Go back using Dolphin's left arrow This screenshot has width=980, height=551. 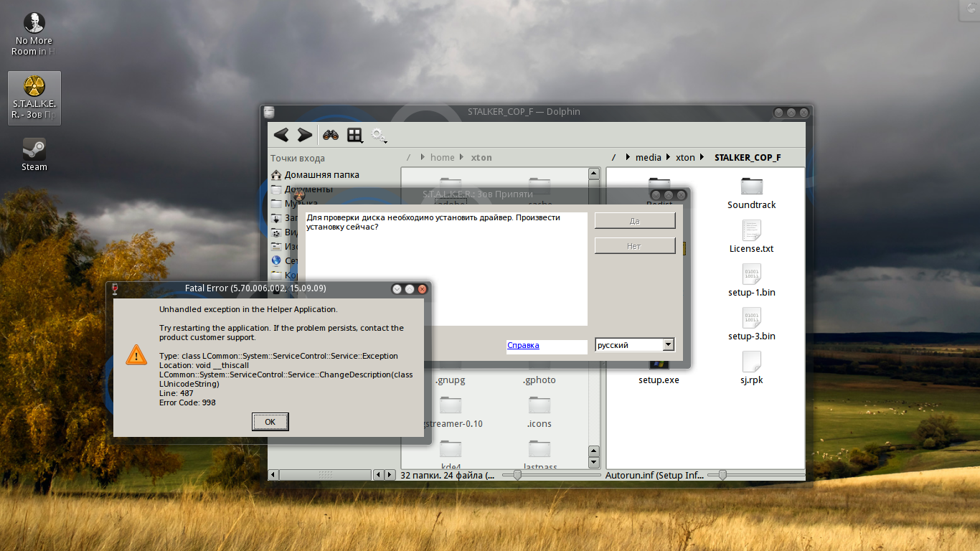(x=281, y=135)
